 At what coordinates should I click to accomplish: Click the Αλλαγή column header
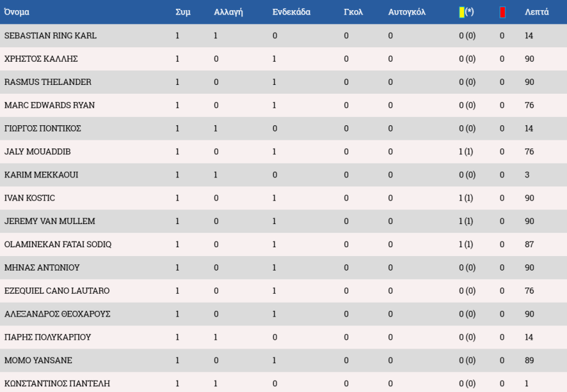[x=228, y=12]
